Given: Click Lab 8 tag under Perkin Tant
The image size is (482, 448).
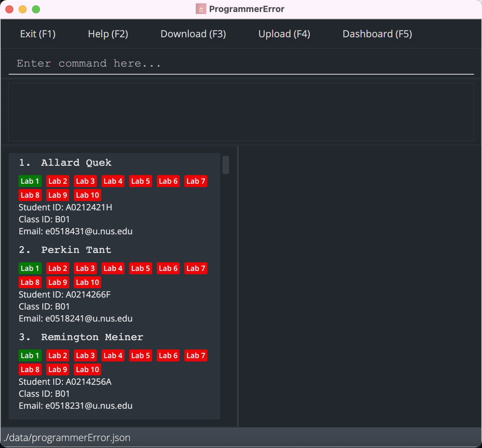Looking at the screenshot, I should [30, 282].
